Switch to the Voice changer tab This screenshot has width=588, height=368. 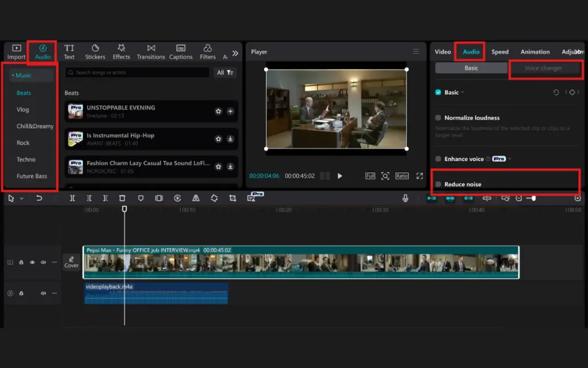pyautogui.click(x=546, y=68)
